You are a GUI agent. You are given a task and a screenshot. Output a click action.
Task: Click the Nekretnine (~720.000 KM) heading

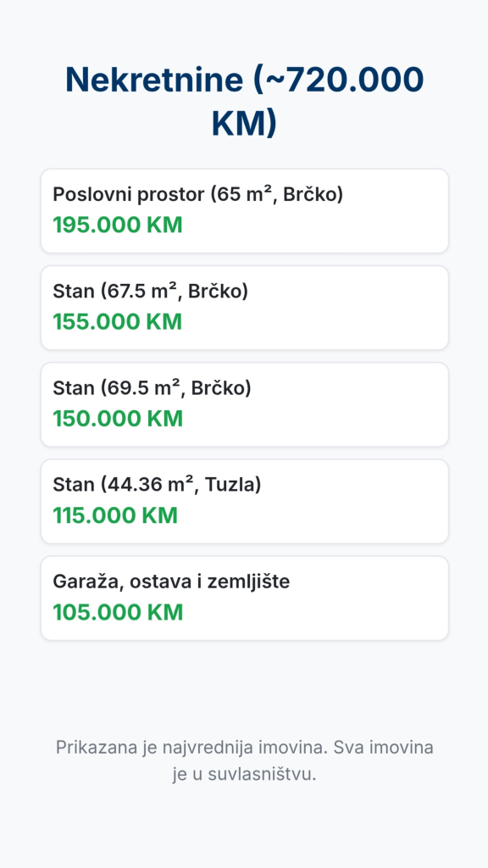coord(244,102)
